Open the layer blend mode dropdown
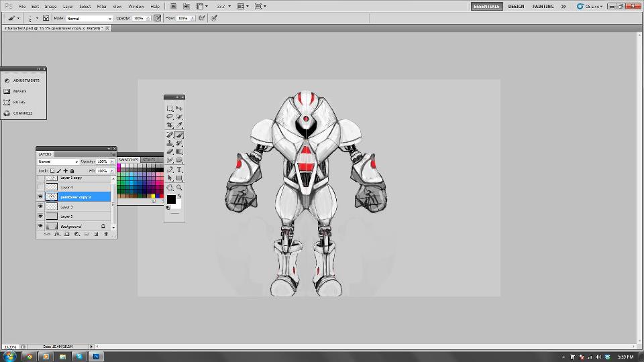644x362 pixels. tap(58, 162)
